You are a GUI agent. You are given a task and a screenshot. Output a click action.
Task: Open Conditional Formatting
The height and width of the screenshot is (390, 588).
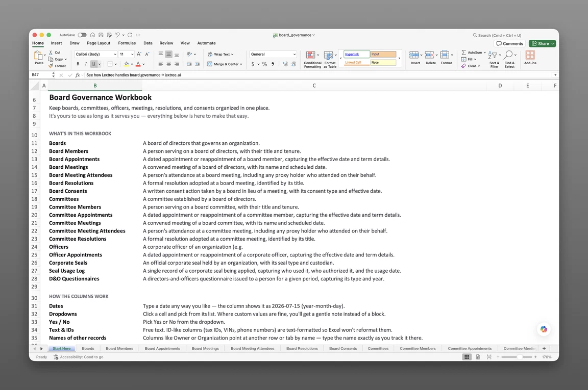pos(312,59)
